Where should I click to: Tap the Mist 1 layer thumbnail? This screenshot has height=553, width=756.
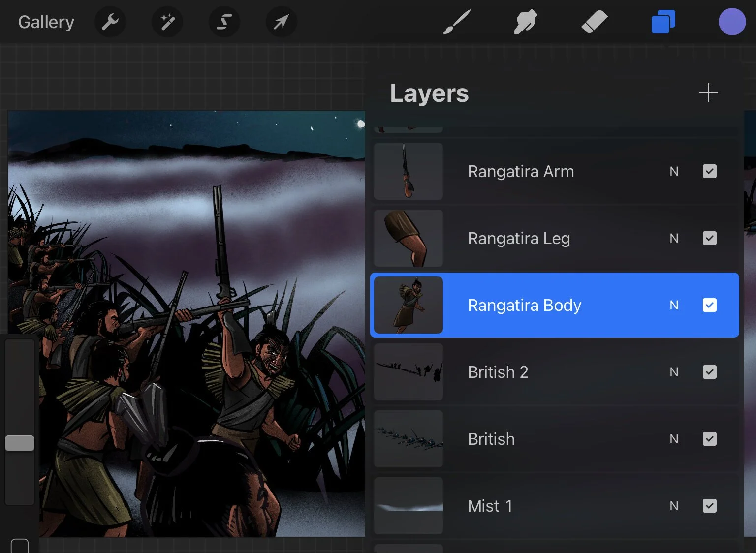click(x=409, y=506)
